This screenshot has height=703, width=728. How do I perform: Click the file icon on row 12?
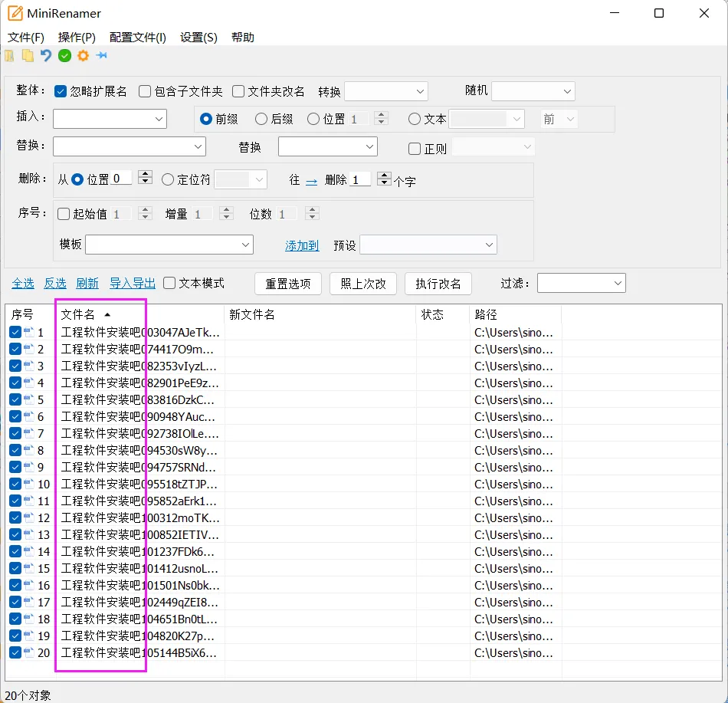point(29,517)
